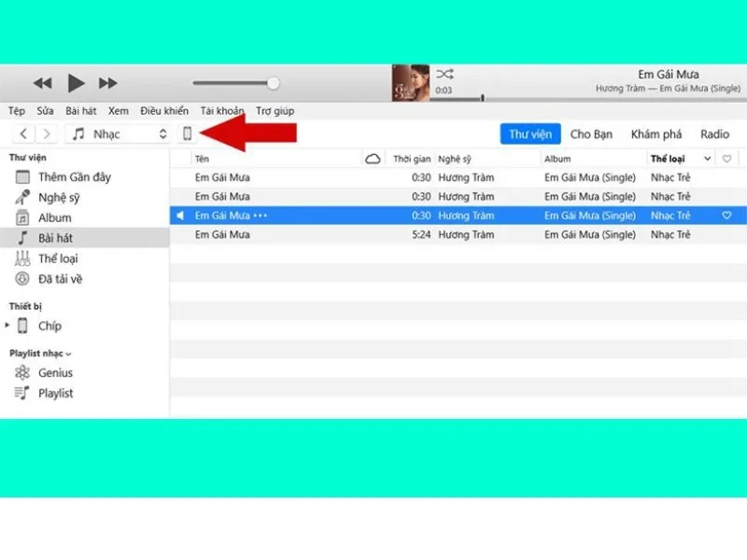Sort by the Thời gian column header
747x560 pixels.
[412, 159]
